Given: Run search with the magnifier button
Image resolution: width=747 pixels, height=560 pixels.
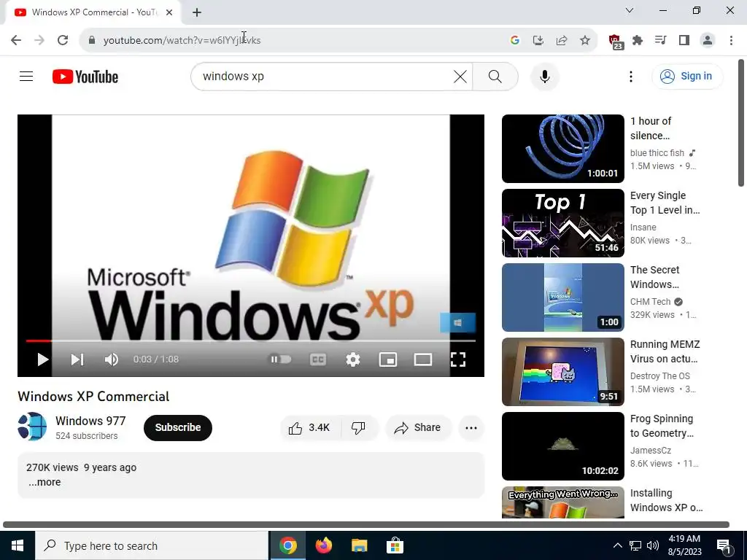Looking at the screenshot, I should (x=495, y=76).
